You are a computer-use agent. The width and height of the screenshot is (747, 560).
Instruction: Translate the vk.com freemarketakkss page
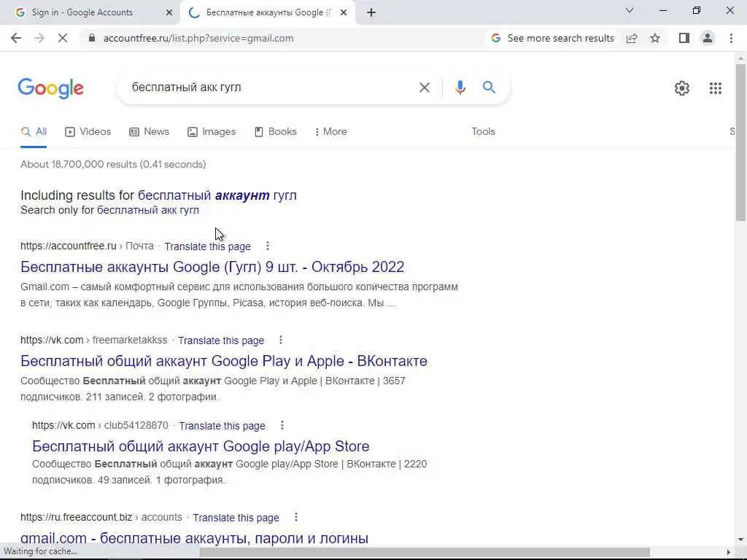pos(221,341)
